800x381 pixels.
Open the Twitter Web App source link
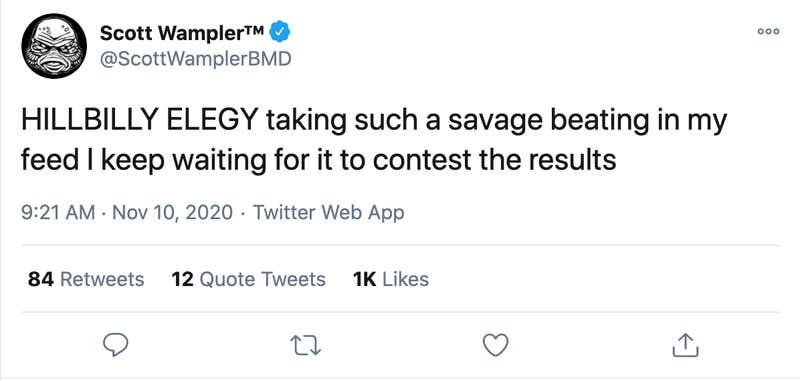[328, 213]
